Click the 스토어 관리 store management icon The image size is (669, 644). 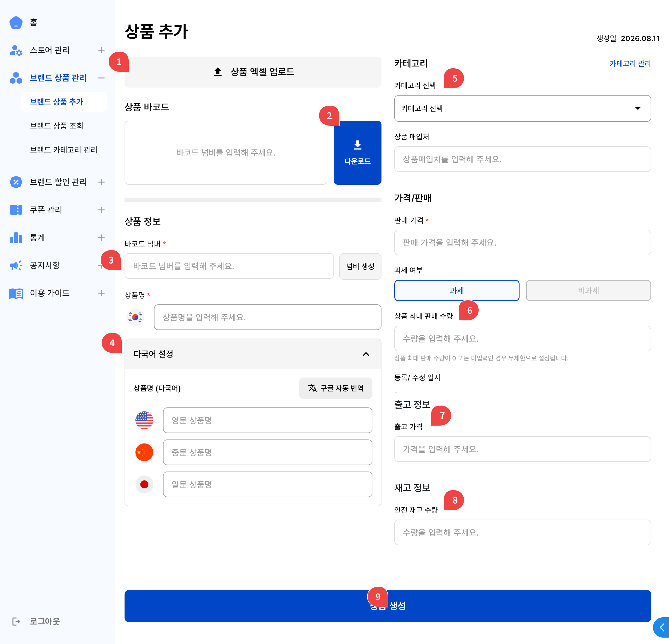[16, 50]
